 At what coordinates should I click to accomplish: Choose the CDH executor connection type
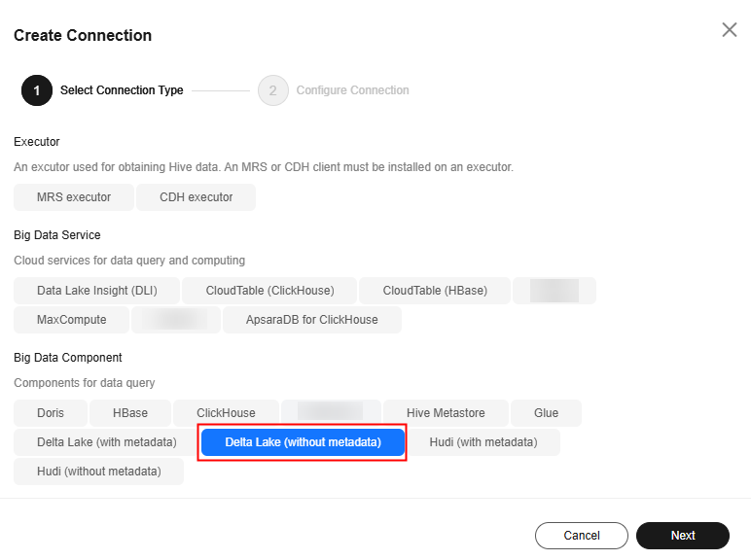(x=196, y=197)
